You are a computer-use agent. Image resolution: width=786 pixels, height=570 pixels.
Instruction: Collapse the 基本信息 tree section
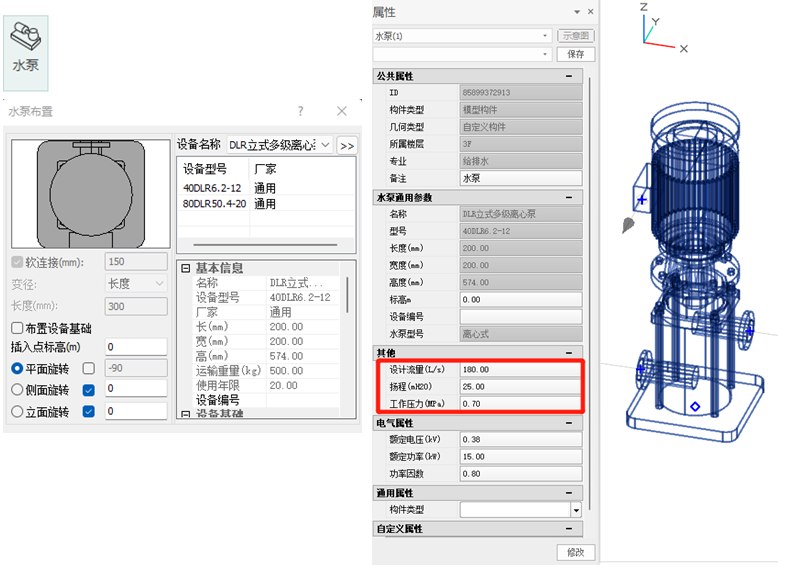(185, 268)
